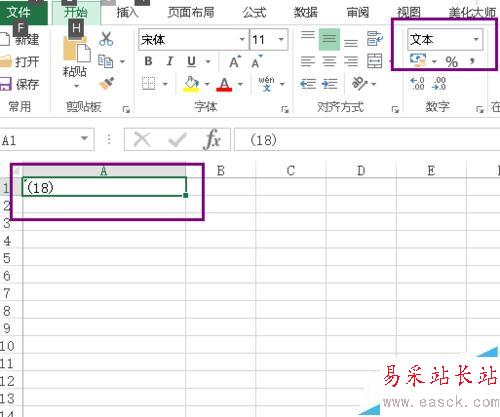
Task: Open phonetic guide dropdown arrow
Action: coord(282,84)
